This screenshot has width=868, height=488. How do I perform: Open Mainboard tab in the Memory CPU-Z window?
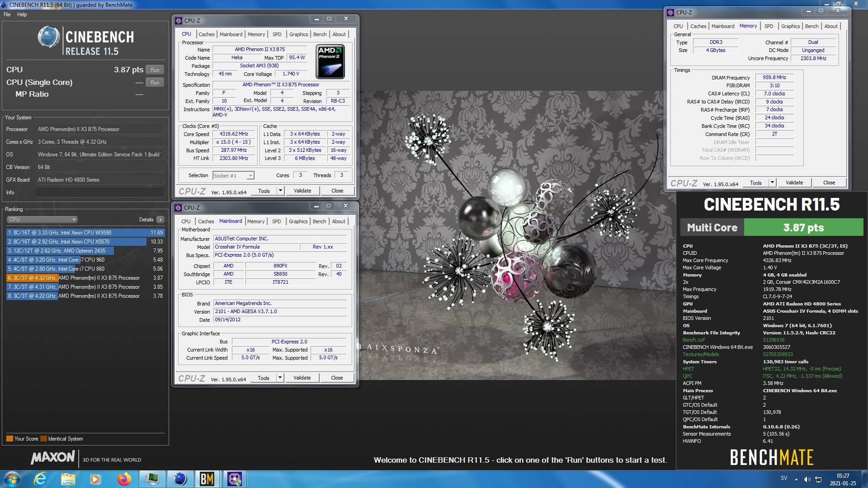[x=723, y=26]
